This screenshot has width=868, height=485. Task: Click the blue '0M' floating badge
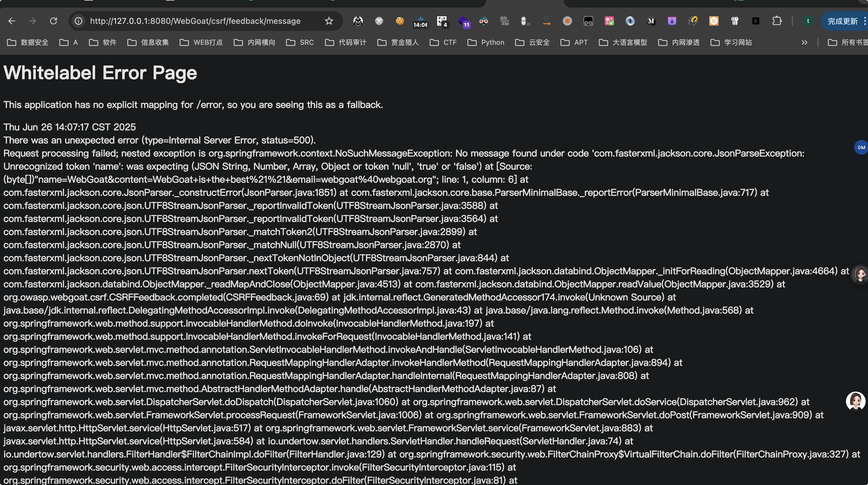tap(861, 147)
